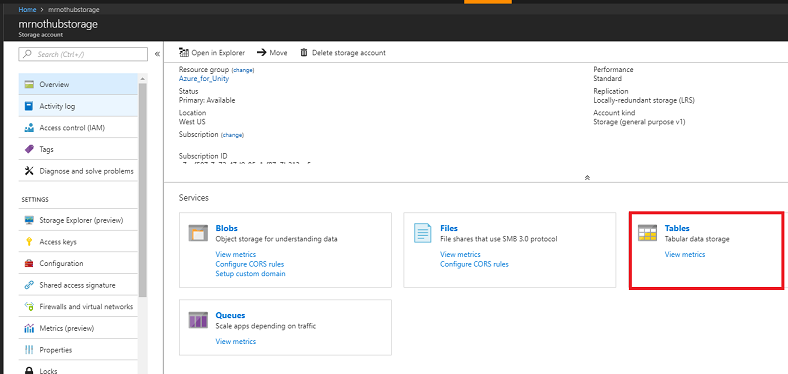Click the Open in Explorer icon
788x374 pixels.
click(183, 52)
